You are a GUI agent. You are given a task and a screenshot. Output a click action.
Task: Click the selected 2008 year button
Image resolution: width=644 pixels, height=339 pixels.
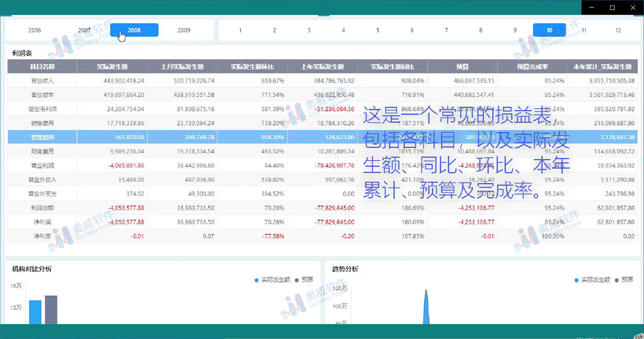[x=134, y=31]
